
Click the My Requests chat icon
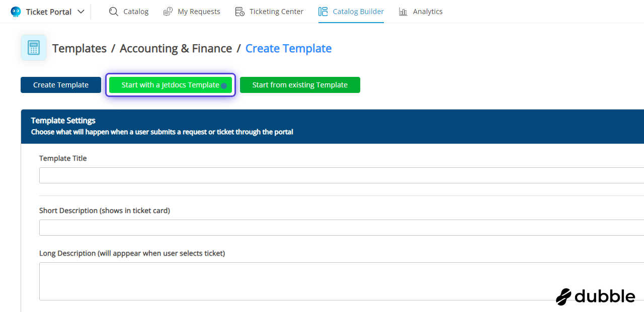point(168,12)
